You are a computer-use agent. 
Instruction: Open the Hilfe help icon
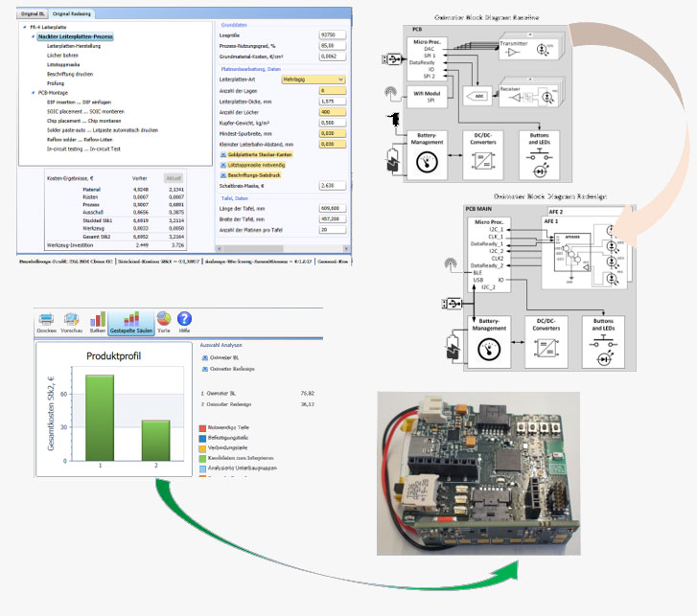pos(186,321)
